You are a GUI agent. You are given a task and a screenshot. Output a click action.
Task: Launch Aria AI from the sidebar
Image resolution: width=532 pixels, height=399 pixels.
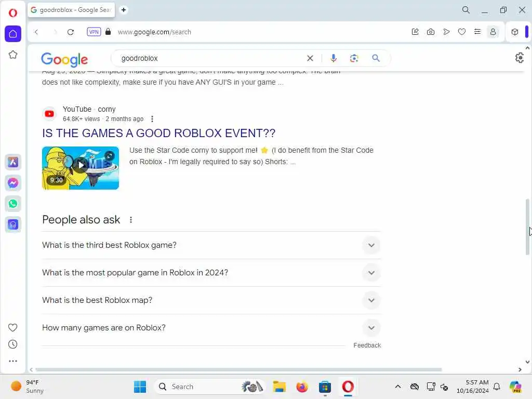13,162
